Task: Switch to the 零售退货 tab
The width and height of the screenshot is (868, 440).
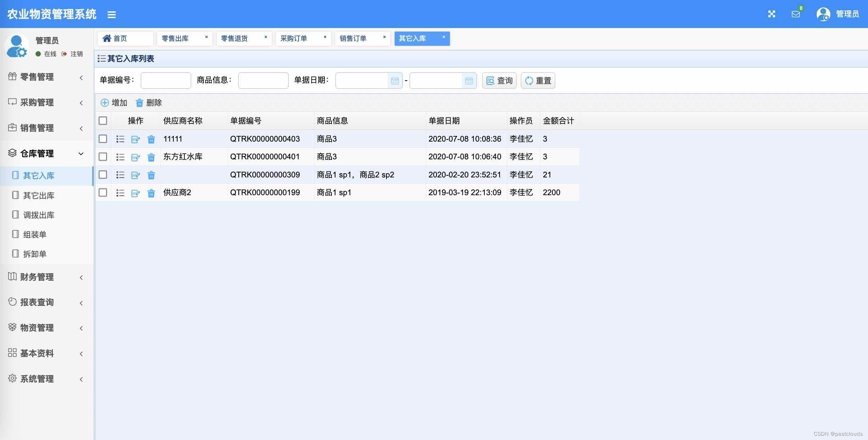Action: click(x=235, y=38)
